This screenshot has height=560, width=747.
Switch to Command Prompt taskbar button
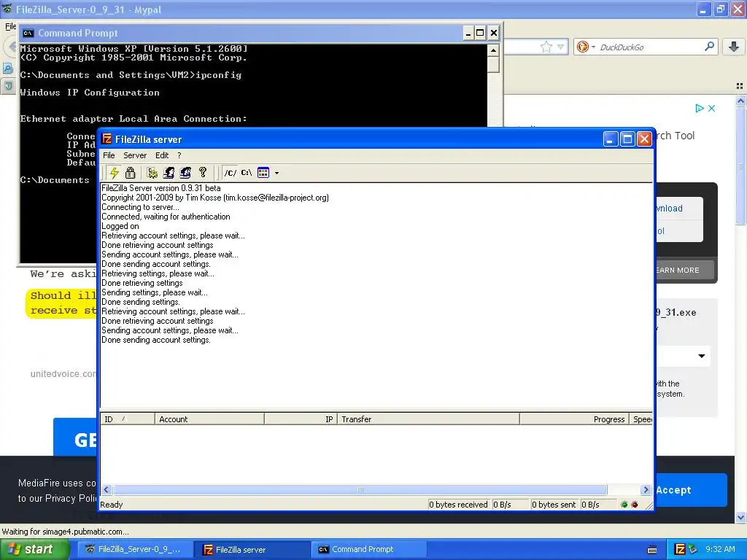click(368, 549)
